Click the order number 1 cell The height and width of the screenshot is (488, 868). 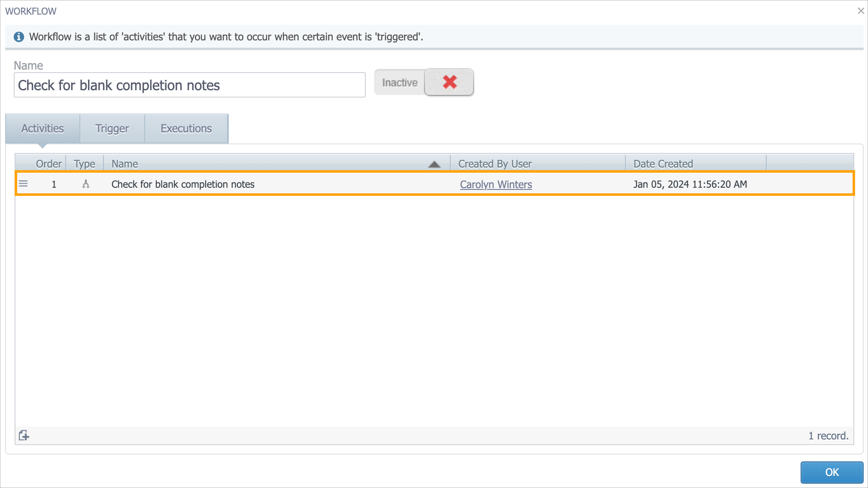pos(54,184)
